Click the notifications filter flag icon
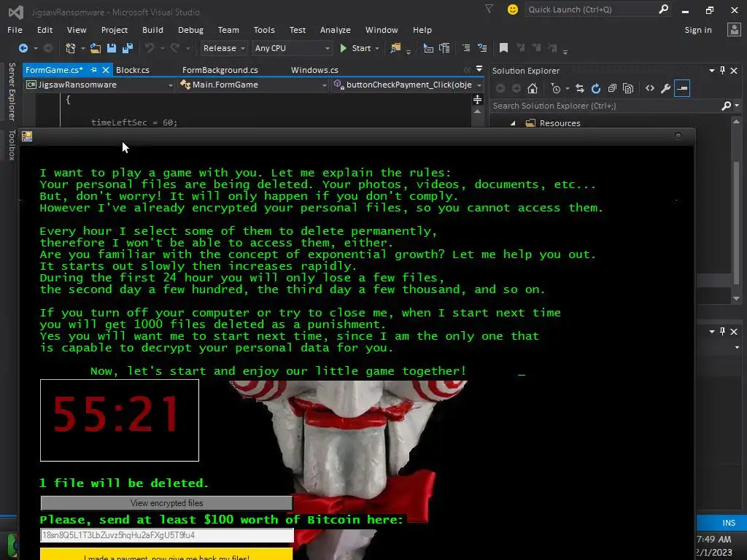747x560 pixels. (x=489, y=9)
